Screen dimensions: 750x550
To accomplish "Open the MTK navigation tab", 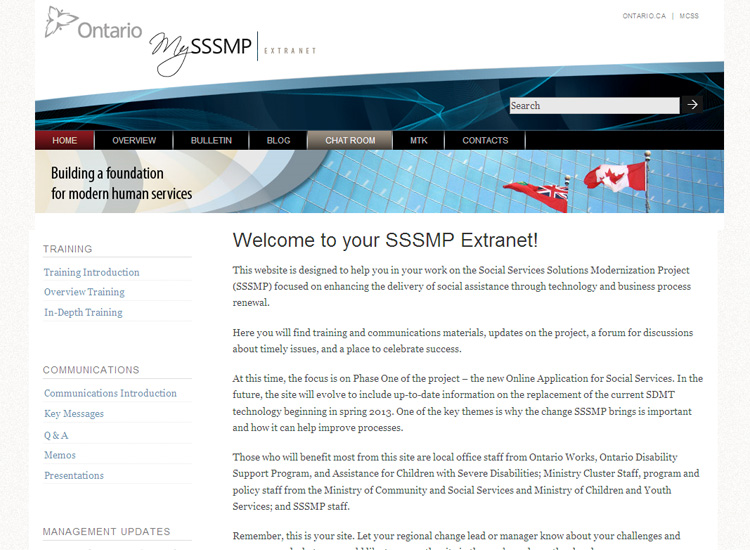I will coord(419,141).
